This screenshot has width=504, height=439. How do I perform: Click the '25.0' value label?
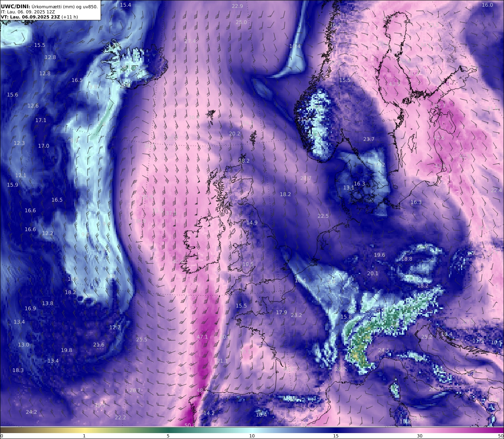tap(241, 22)
